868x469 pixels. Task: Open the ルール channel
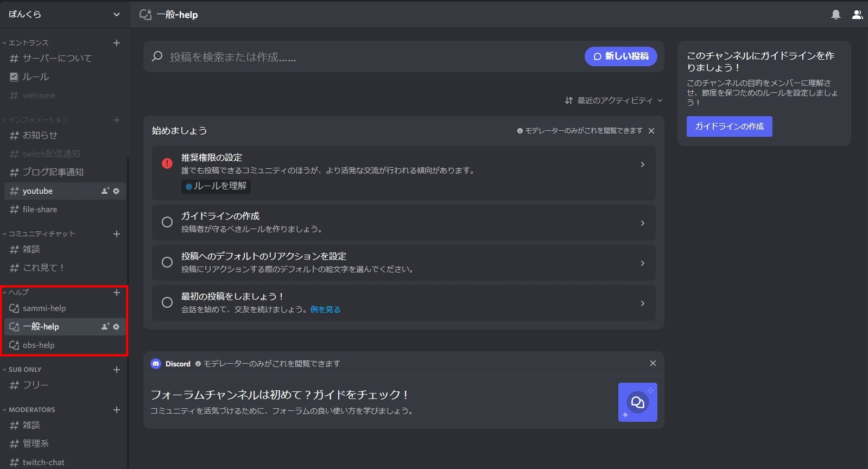click(65, 77)
